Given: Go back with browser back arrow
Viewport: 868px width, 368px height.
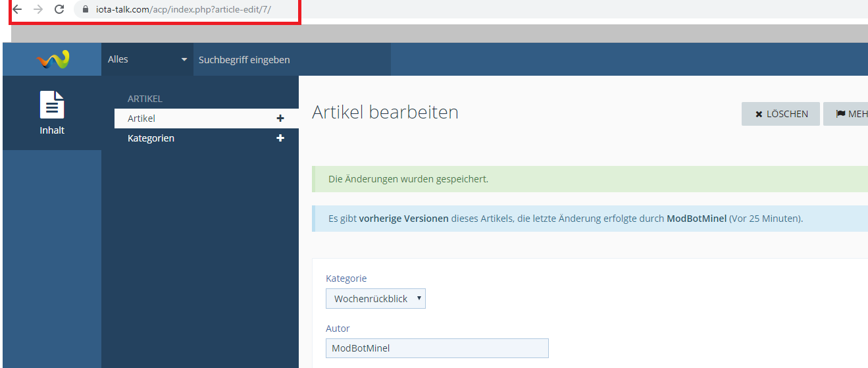Looking at the screenshot, I should click(17, 9).
